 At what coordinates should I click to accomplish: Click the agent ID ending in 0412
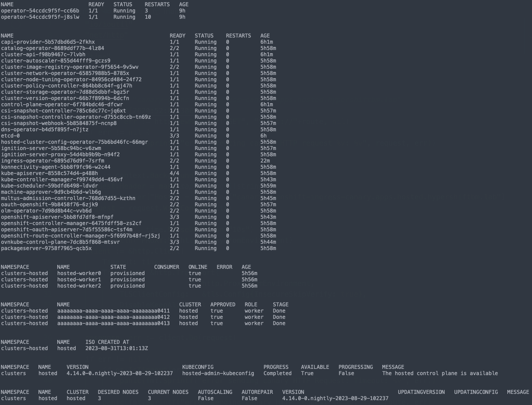coord(113,317)
